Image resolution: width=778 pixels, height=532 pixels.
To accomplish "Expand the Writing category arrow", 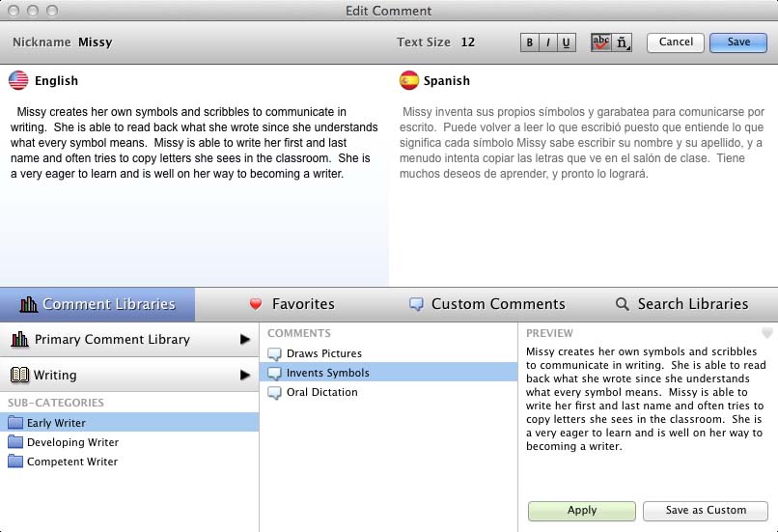I will 245,375.
